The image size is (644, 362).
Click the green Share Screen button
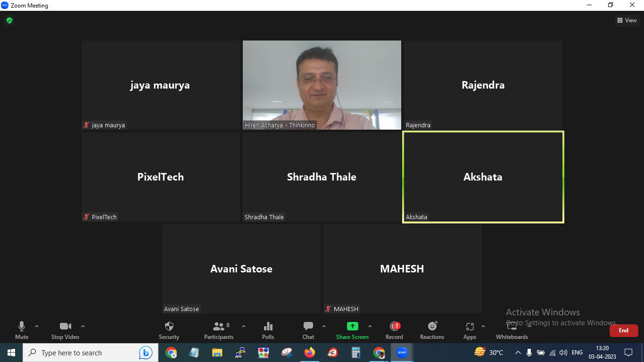352,330
